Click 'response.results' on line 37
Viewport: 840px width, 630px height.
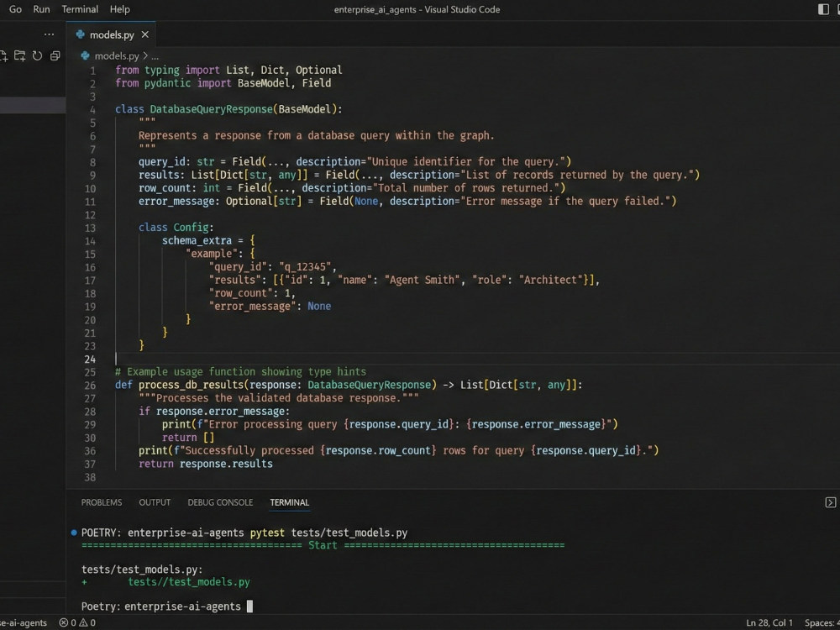[226, 464]
